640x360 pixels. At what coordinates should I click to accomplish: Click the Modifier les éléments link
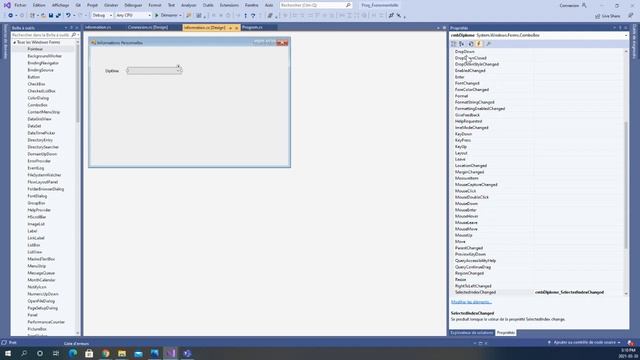tap(471, 302)
